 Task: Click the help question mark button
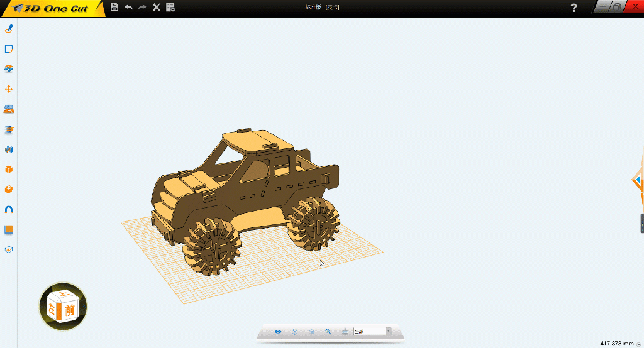click(x=573, y=8)
